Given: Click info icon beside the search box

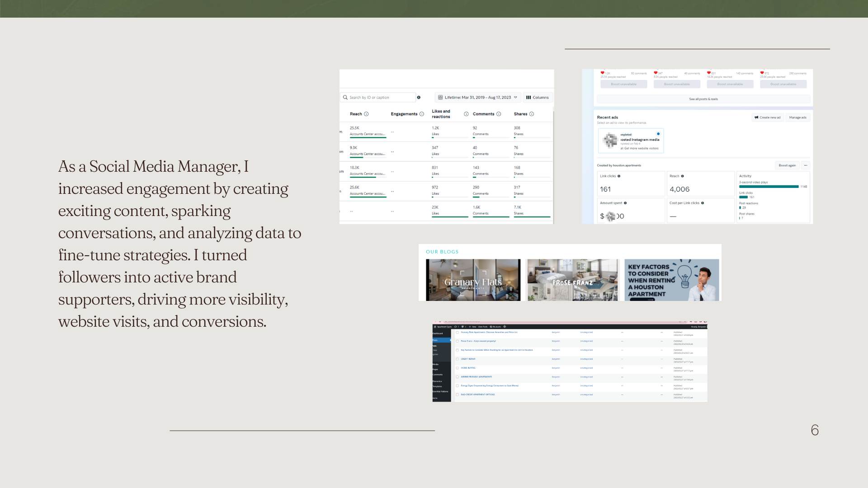Looking at the screenshot, I should click(x=419, y=98).
